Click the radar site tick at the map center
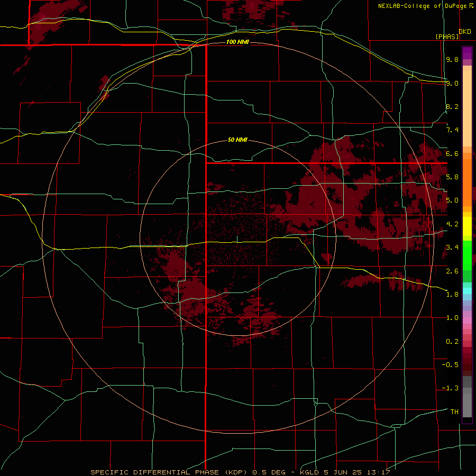 pos(237,239)
